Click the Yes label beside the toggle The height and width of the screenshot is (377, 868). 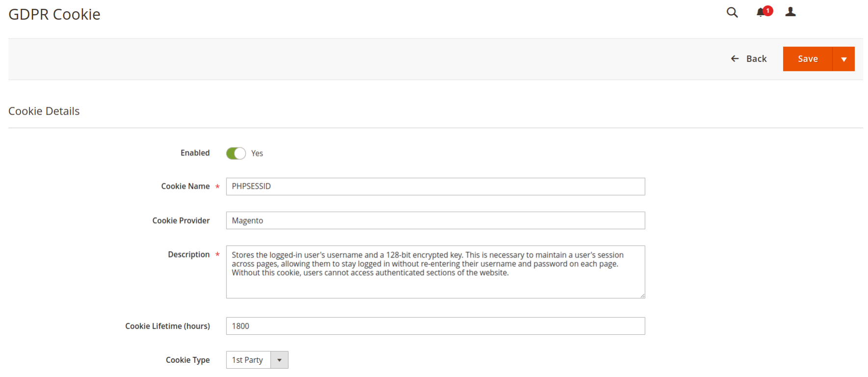257,153
